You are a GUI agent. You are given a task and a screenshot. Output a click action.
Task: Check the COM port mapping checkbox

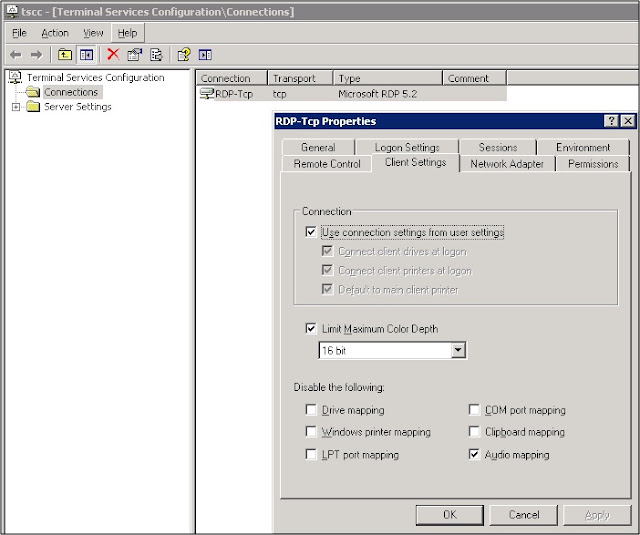pos(474,409)
